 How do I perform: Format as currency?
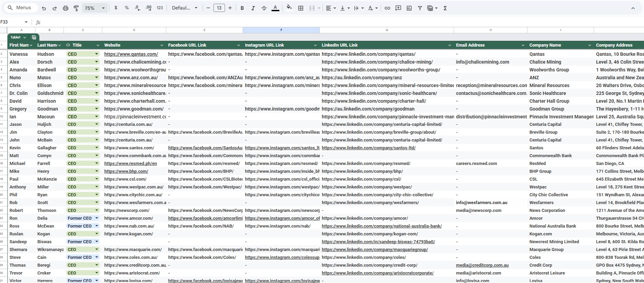tap(116, 8)
